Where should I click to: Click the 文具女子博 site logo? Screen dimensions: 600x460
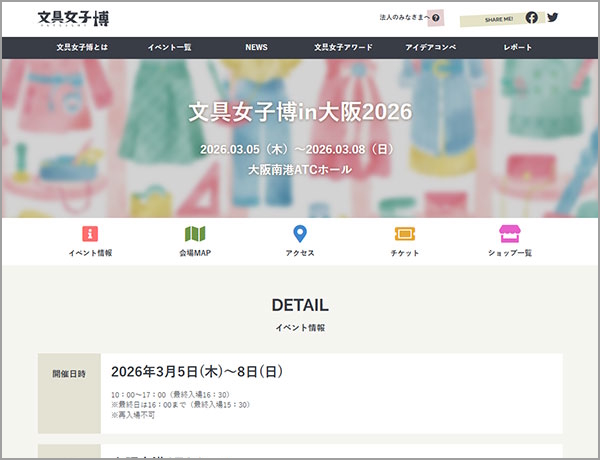click(x=73, y=18)
